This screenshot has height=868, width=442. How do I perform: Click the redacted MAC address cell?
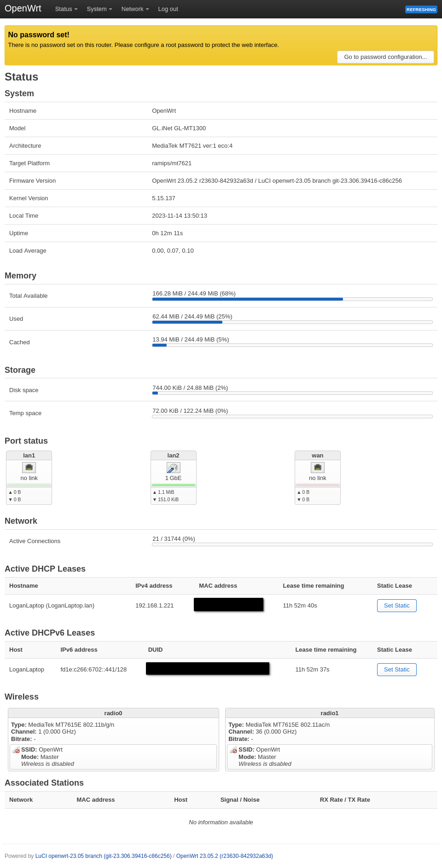click(228, 605)
